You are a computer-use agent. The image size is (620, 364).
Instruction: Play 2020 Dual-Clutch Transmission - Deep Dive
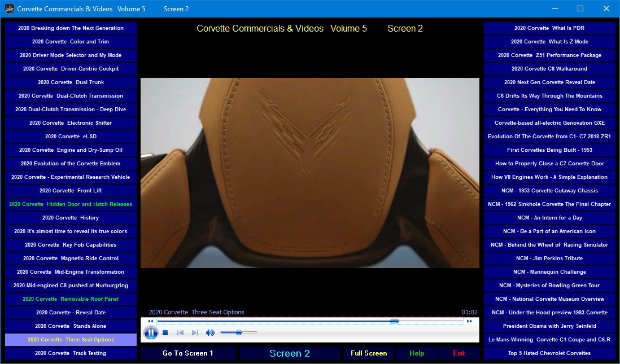71,109
